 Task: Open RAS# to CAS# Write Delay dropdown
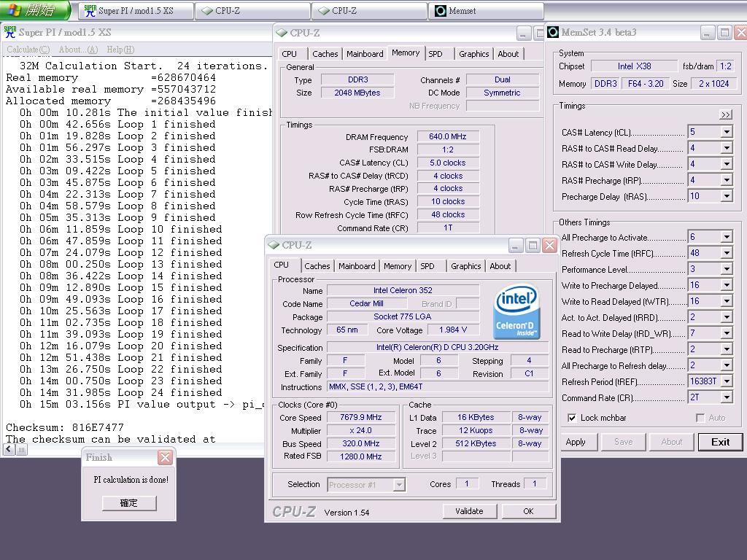tap(726, 164)
